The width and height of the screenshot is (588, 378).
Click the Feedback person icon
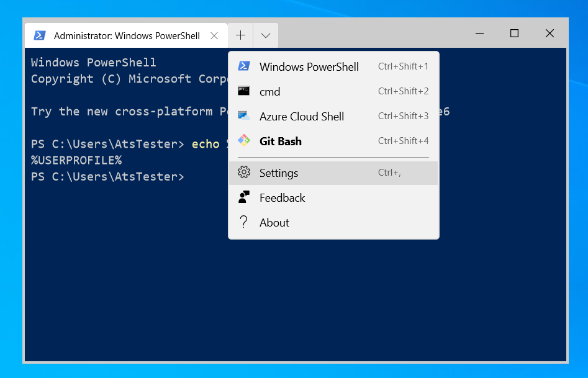coord(244,197)
